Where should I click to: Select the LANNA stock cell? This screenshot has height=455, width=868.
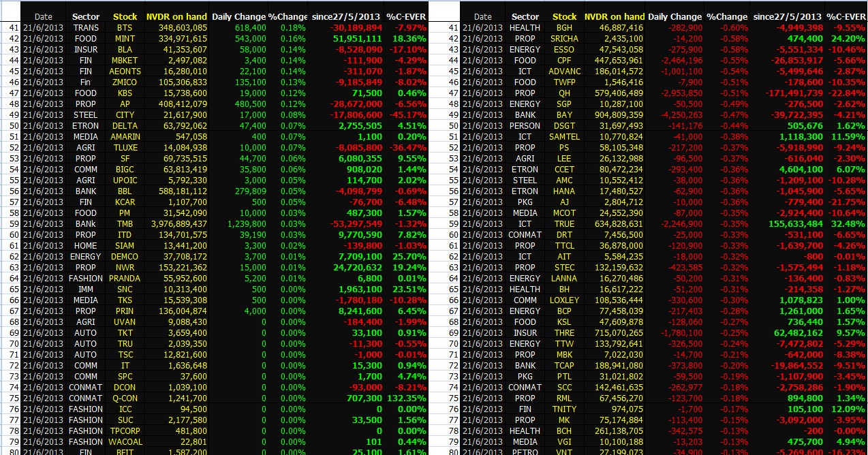click(x=564, y=279)
